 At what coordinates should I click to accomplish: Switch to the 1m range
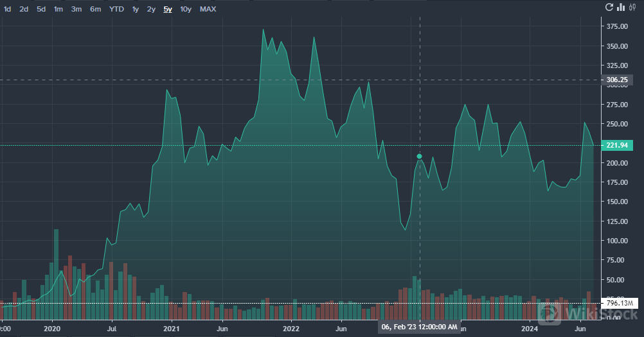click(x=58, y=9)
